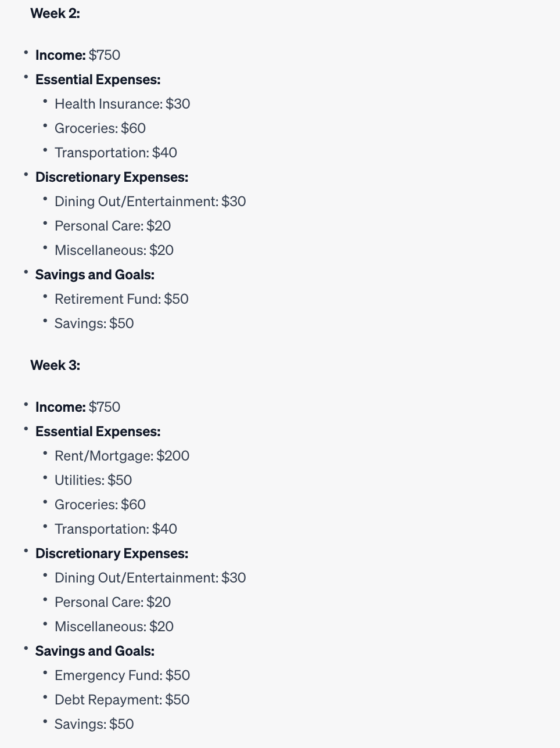Click Emergency Fund: $50 item
Screen dimensions: 560x748
[x=123, y=675]
